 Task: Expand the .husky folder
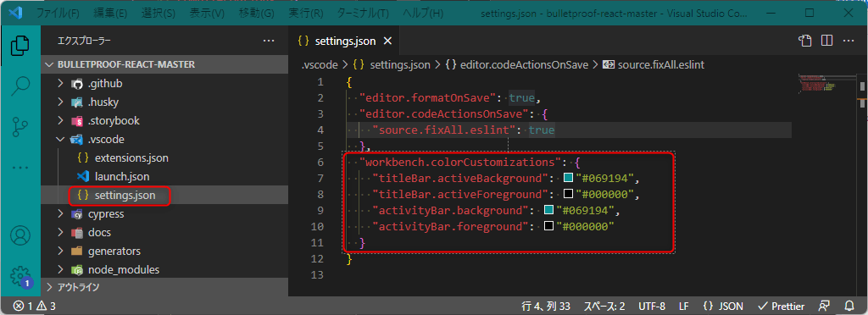coord(164,102)
